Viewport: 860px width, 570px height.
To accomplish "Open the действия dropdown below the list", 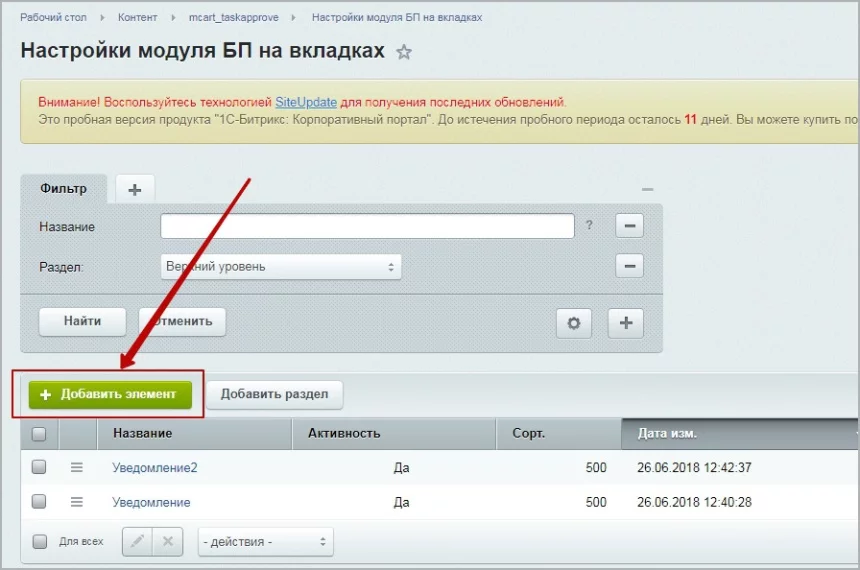I will point(265,542).
